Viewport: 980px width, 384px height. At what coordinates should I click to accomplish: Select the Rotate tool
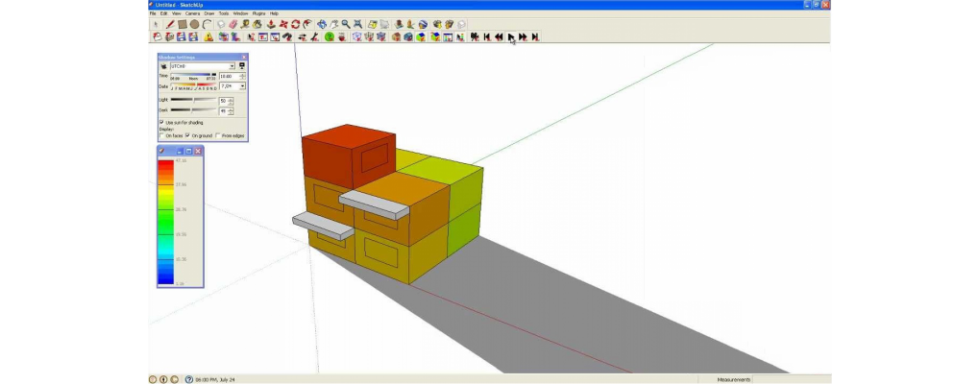[x=296, y=24]
